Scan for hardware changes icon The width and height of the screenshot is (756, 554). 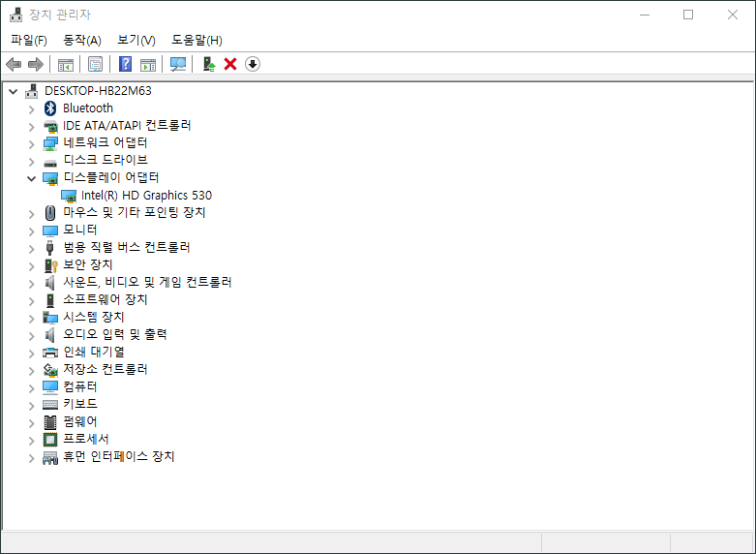[178, 64]
